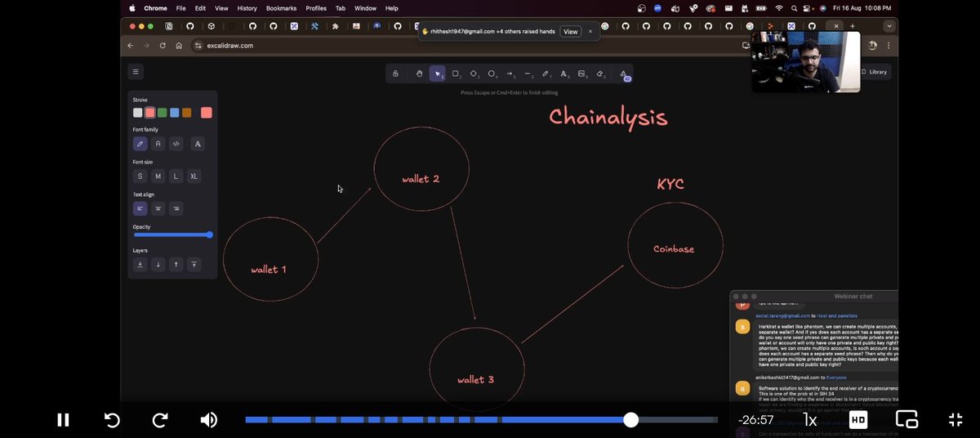Select the fourth font family option
Viewport: 980px width, 438px height.
(x=197, y=144)
